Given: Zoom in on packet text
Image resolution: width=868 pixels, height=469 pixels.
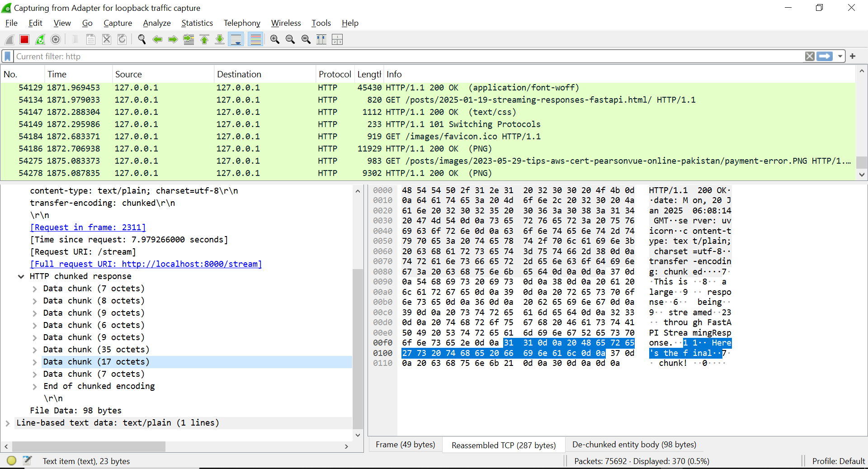Looking at the screenshot, I should [x=275, y=40].
